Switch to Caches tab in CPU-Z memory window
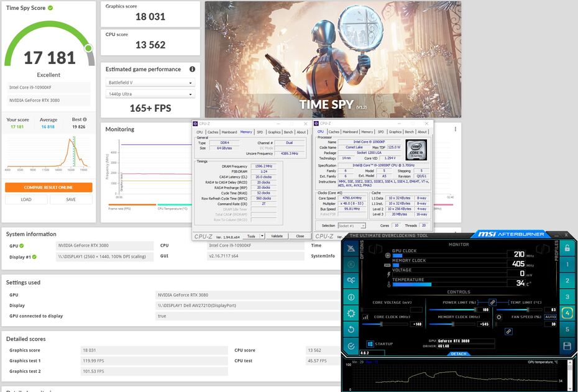This screenshot has width=578, height=392. pos(213,132)
